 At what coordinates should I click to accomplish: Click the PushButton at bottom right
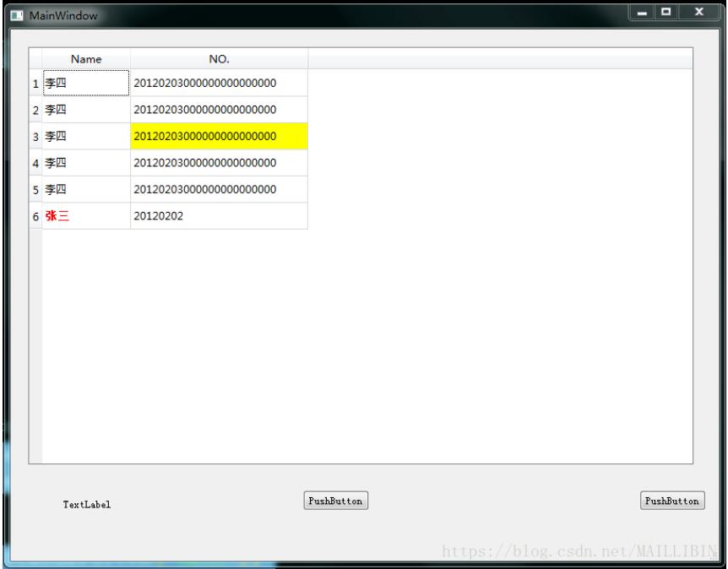coord(672,501)
